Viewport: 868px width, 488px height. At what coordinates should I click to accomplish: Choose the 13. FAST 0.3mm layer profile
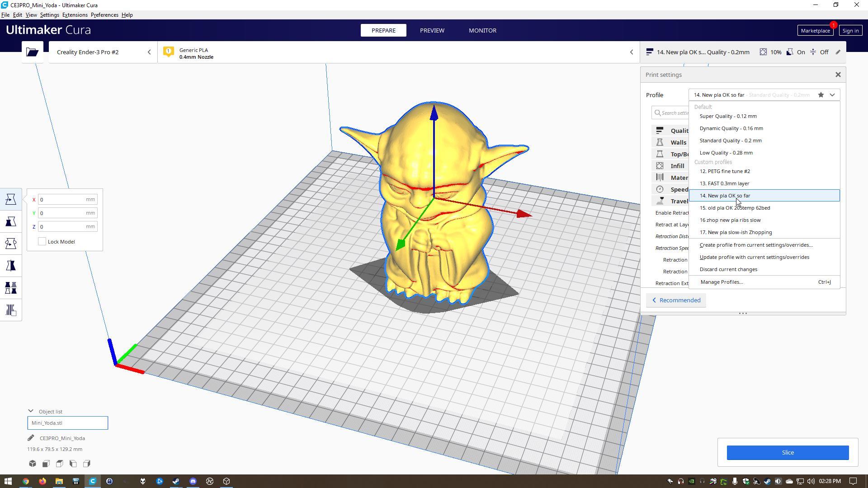(x=724, y=183)
